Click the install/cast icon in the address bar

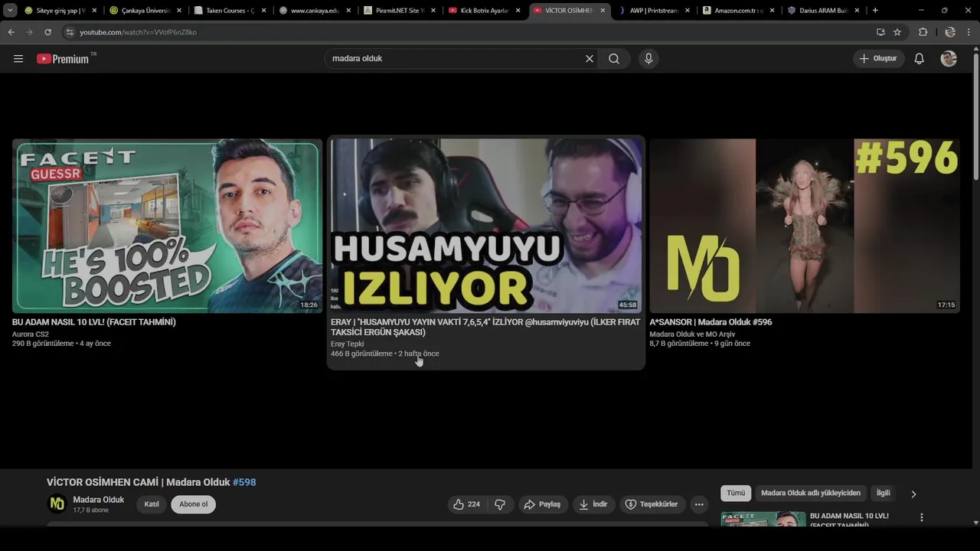(x=880, y=32)
